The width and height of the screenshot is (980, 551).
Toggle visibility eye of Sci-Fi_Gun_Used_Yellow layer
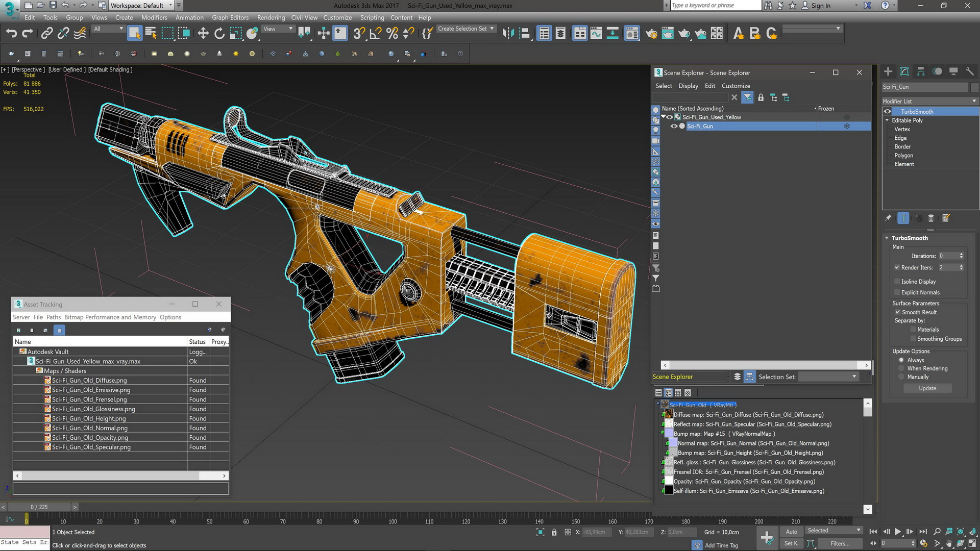670,117
